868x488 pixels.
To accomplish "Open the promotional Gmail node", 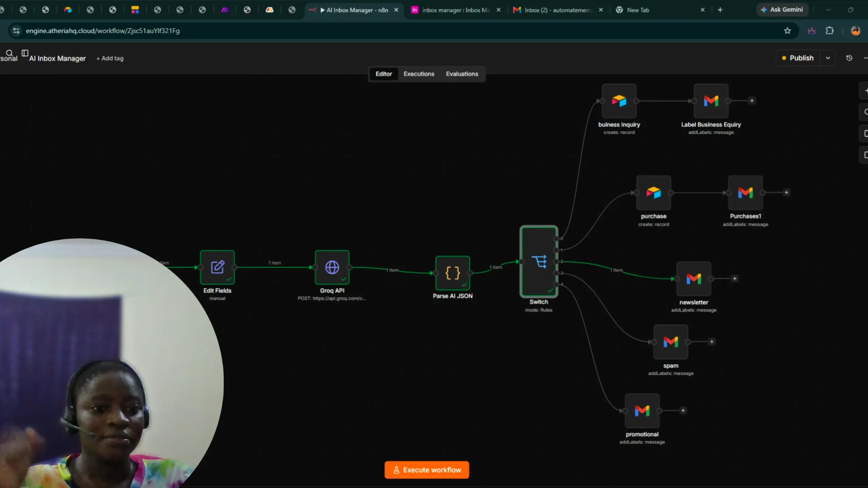I will (642, 410).
